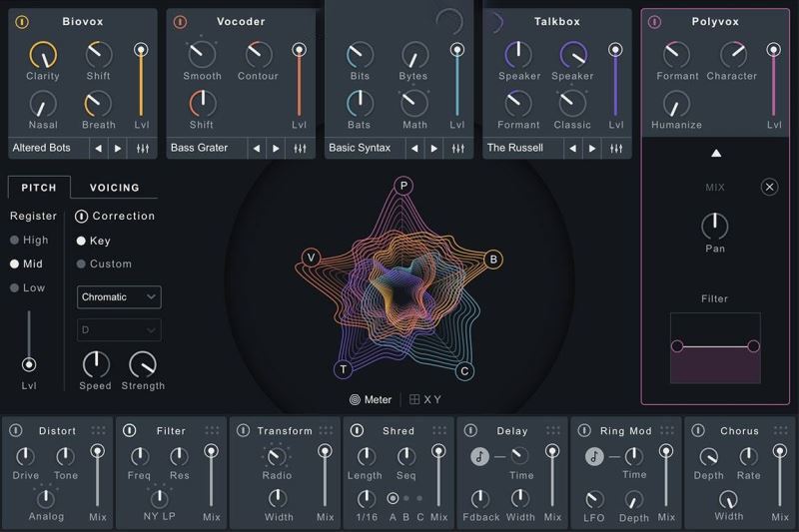Click the Basic Syntax preset name
The image size is (799, 532).
pyautogui.click(x=360, y=148)
